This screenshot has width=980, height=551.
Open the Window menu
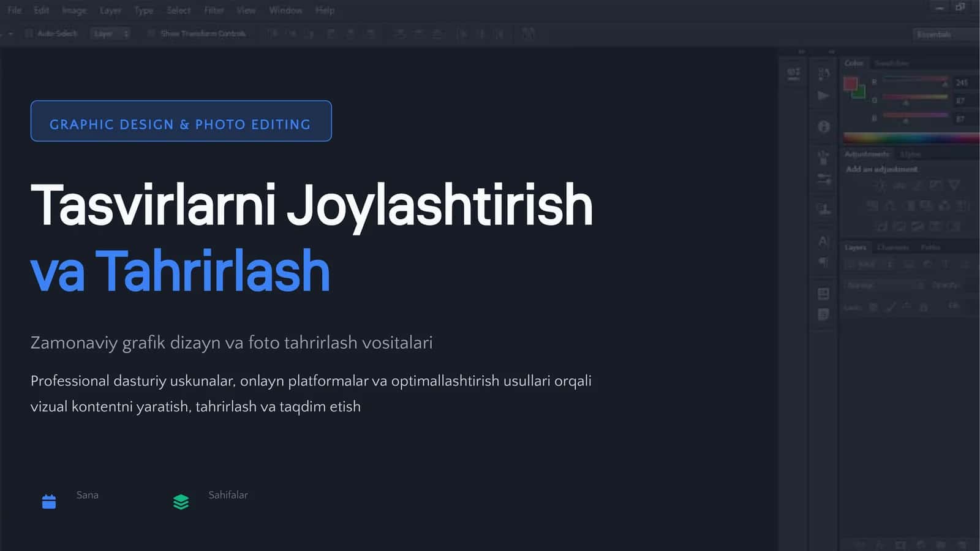click(285, 10)
